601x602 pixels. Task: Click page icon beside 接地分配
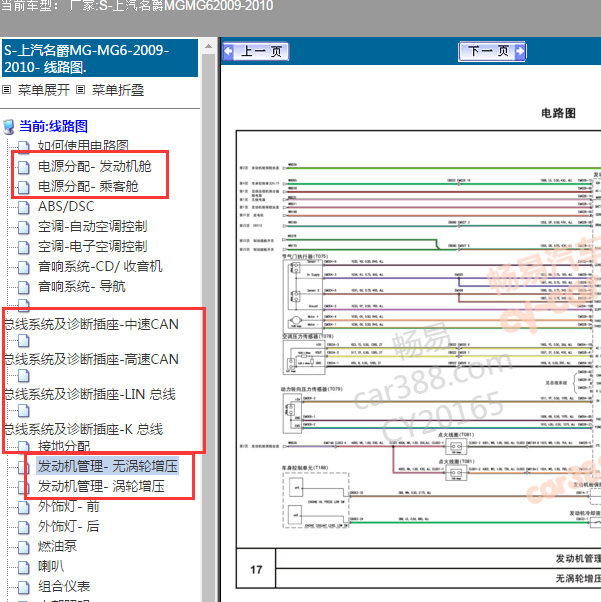click(x=23, y=447)
